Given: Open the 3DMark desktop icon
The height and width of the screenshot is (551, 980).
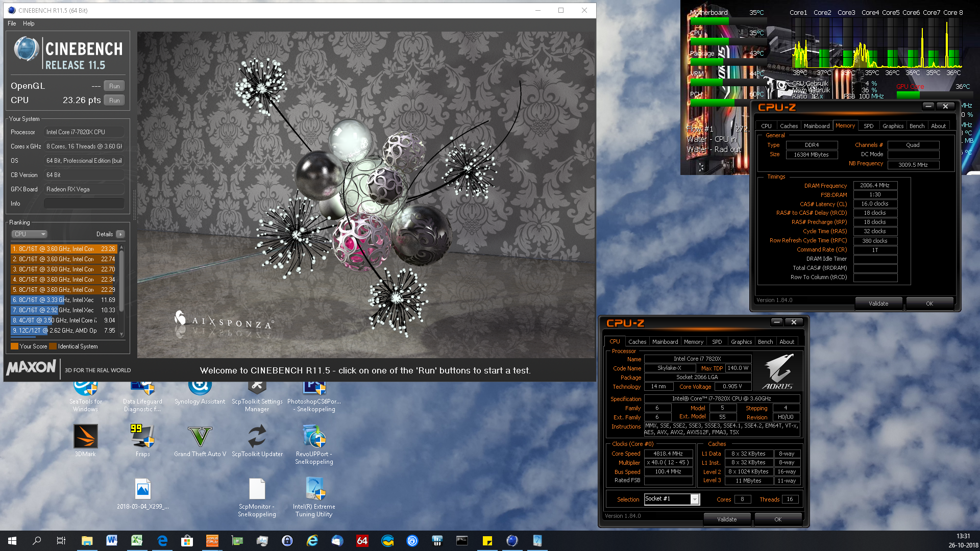Looking at the screenshot, I should click(x=85, y=441).
